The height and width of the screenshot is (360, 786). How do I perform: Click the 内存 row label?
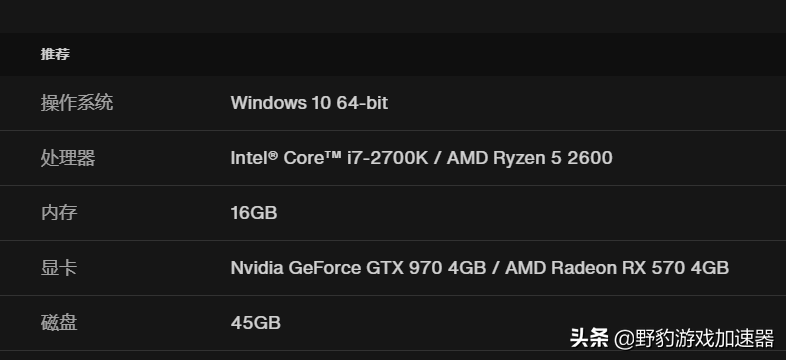tap(59, 213)
